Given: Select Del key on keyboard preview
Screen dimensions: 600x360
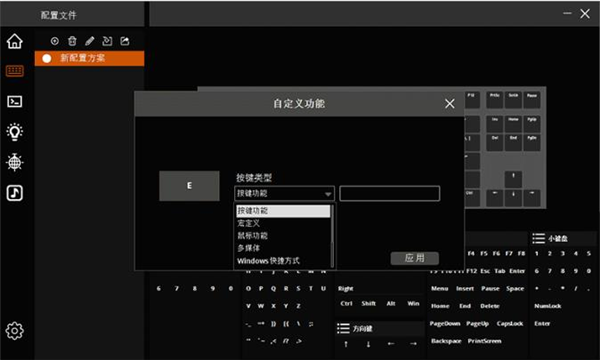Looking at the screenshot, I should (x=494, y=142).
